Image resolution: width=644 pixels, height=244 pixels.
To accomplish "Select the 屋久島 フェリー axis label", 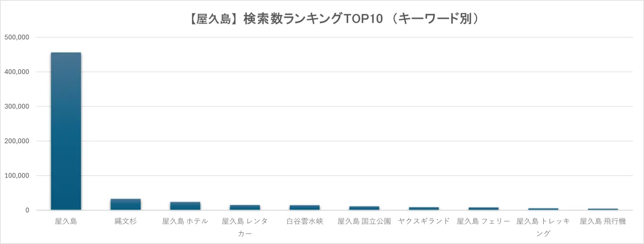I will click(x=483, y=221).
